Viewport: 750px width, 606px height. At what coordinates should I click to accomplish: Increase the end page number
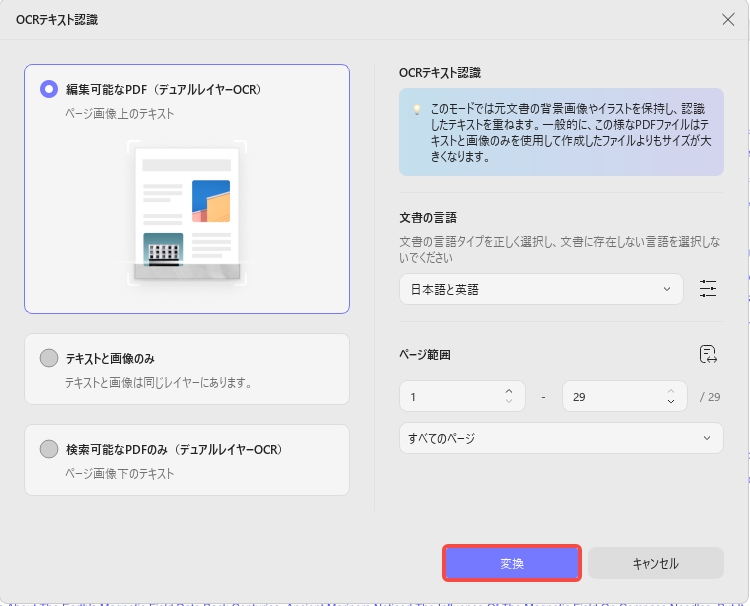click(x=671, y=391)
